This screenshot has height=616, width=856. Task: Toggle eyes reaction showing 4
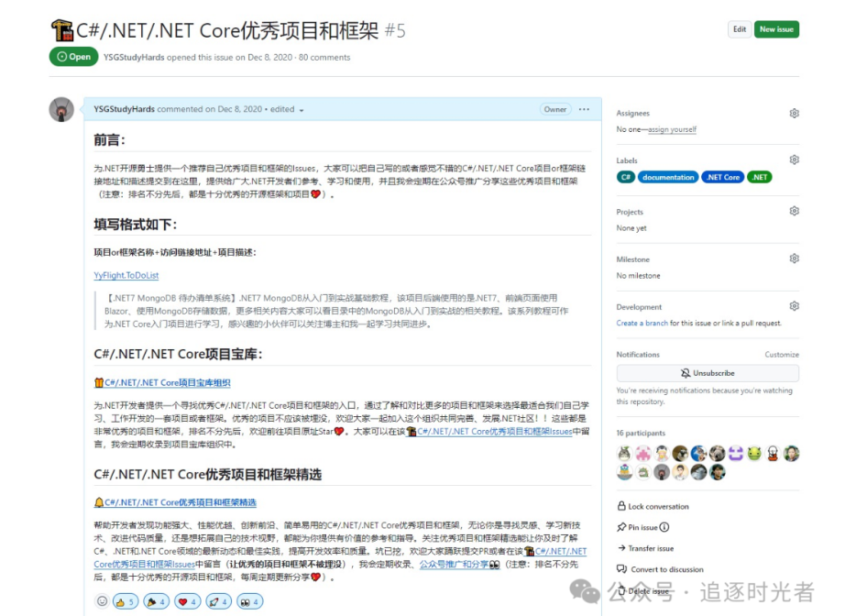[x=249, y=602]
